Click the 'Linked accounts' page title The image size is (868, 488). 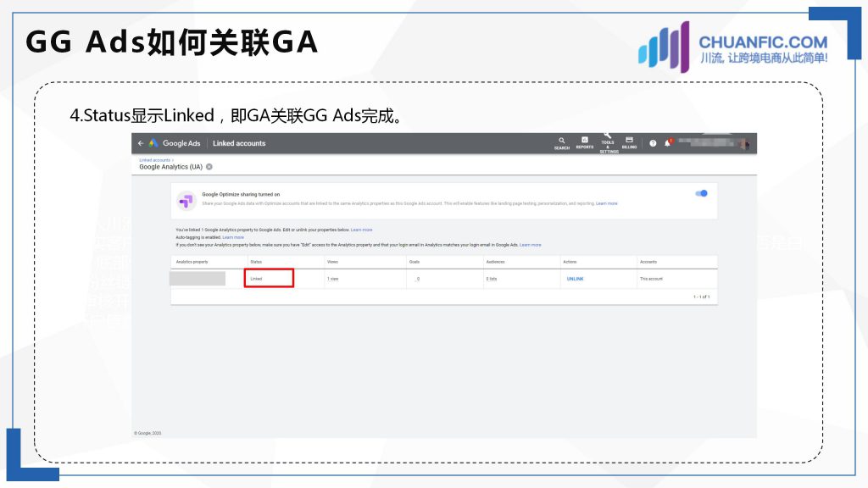pos(239,143)
